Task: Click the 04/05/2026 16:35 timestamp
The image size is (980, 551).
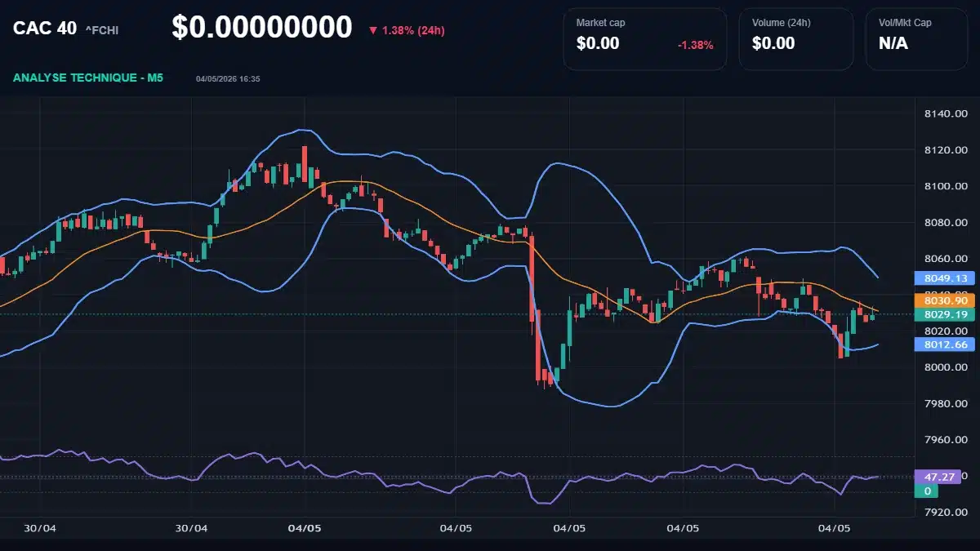Action: pyautogui.click(x=228, y=79)
